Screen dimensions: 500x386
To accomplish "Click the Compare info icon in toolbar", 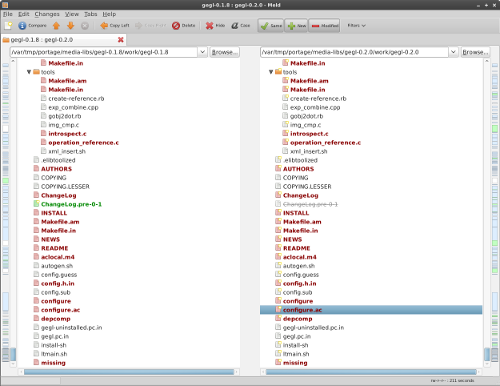I will click(22, 25).
